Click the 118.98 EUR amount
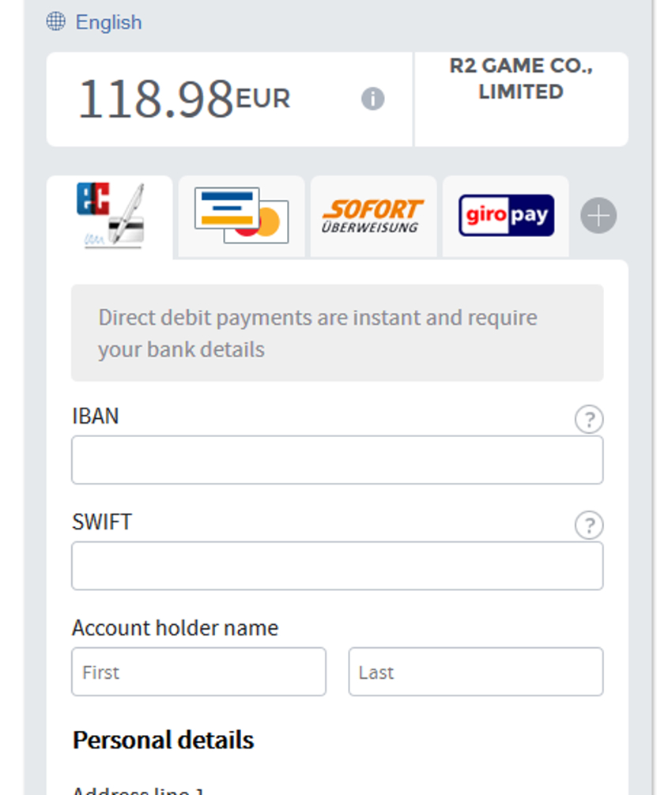 183,100
